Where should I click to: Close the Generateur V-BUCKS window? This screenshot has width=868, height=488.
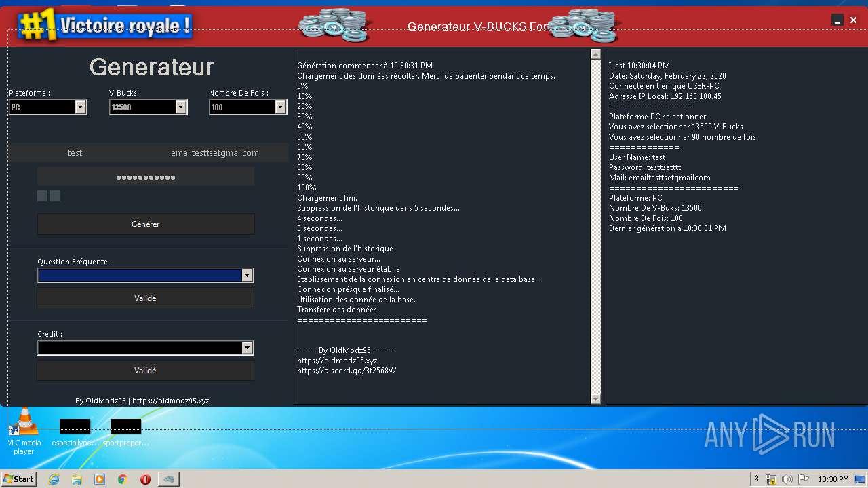coord(854,20)
